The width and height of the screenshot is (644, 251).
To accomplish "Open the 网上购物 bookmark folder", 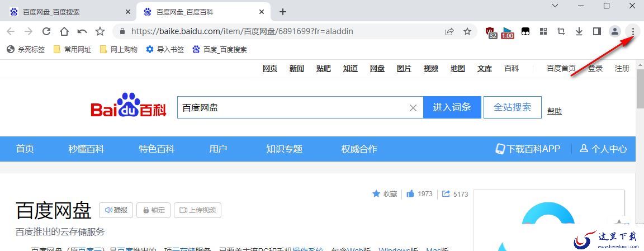I will pos(119,50).
